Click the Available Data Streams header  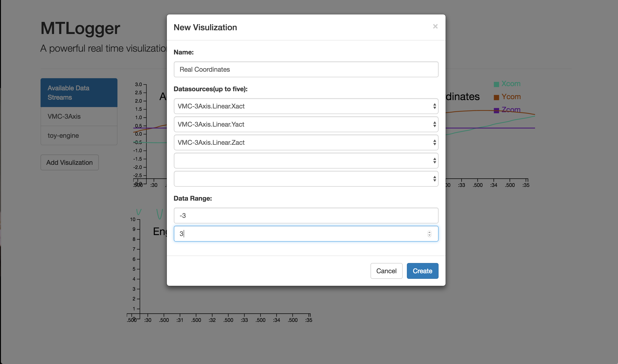(x=79, y=93)
